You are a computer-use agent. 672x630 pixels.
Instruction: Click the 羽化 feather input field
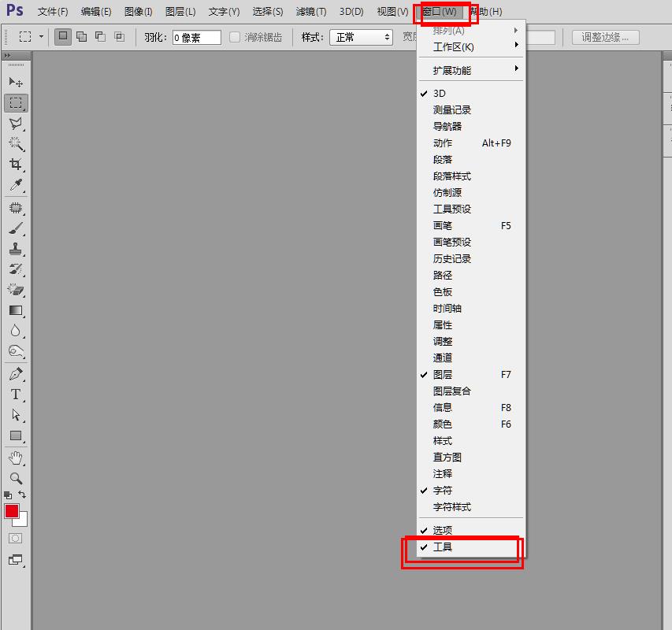coord(197,38)
